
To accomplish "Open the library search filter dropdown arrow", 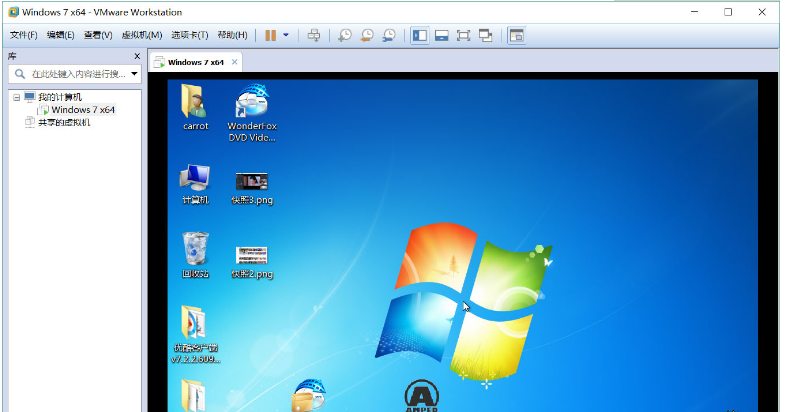I will [134, 74].
